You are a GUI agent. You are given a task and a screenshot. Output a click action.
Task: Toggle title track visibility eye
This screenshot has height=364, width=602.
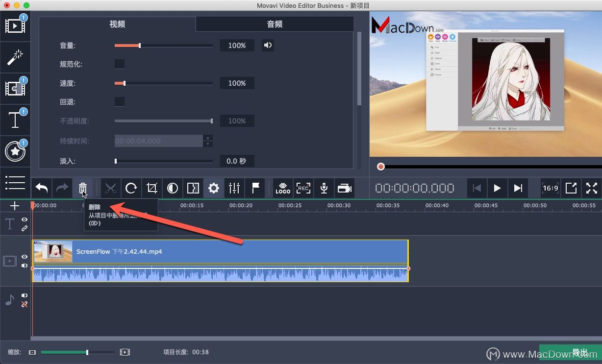click(25, 220)
